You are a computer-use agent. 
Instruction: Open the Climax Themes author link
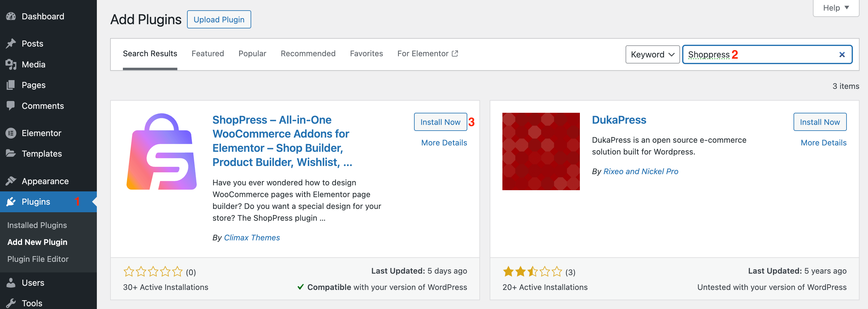coord(252,238)
